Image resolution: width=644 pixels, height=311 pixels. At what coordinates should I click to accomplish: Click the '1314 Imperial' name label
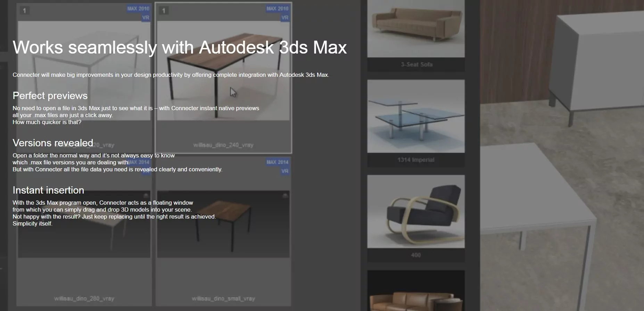[416, 160]
